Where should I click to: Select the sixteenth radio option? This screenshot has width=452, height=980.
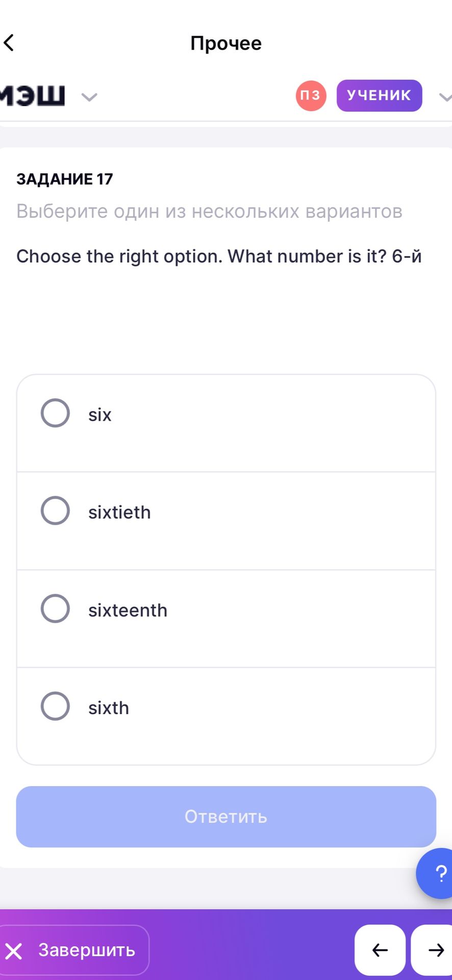(x=55, y=608)
